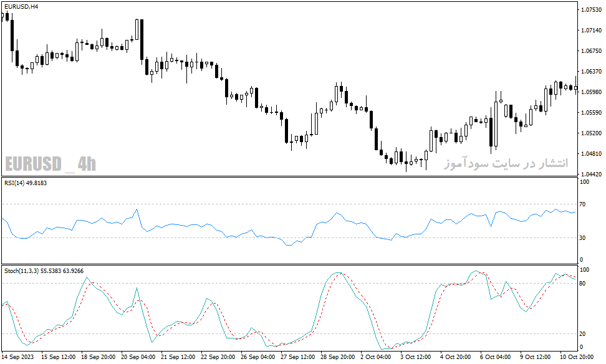
Task: Click the RSI 70 level marker
Action: pos(583,204)
